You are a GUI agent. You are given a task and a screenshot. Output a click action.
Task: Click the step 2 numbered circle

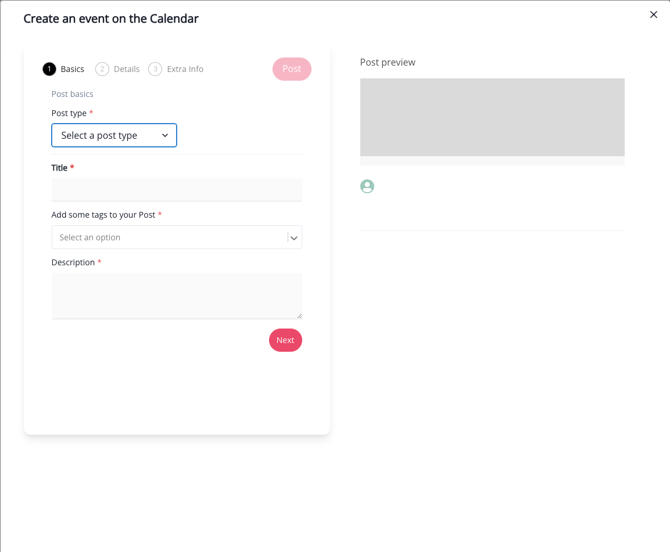[x=102, y=69]
